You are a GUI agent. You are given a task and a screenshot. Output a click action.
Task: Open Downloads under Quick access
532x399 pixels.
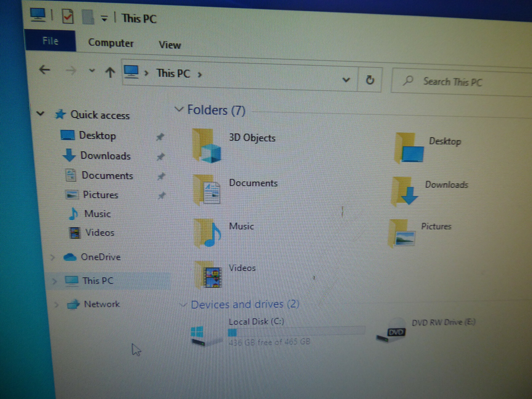(x=106, y=155)
